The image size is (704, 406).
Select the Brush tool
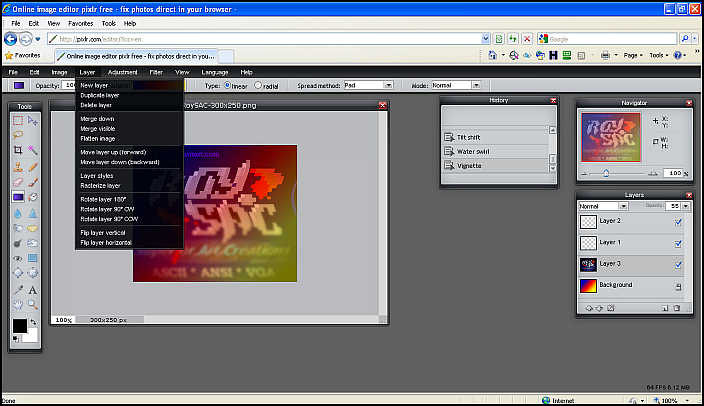pos(33,182)
